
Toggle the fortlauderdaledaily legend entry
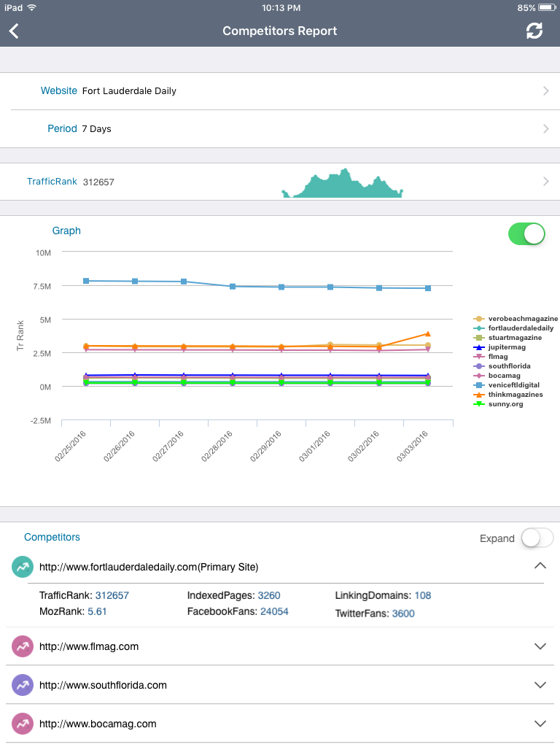point(513,328)
